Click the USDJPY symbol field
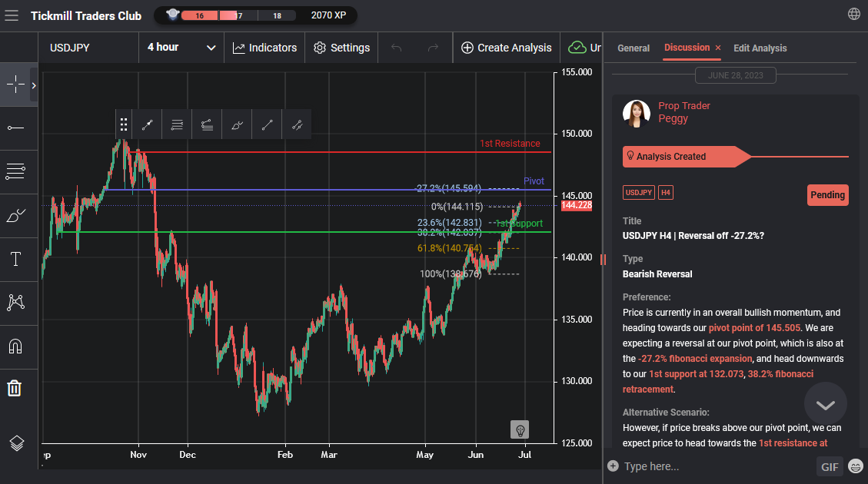 pos(88,48)
